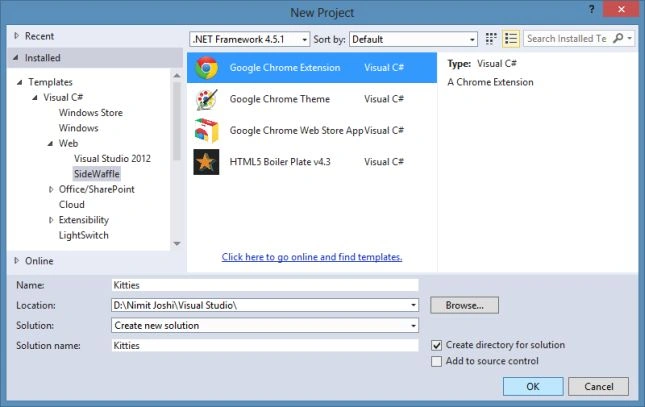This screenshot has width=645, height=407.
Task: Switch to medium icons list view
Action: click(x=511, y=39)
